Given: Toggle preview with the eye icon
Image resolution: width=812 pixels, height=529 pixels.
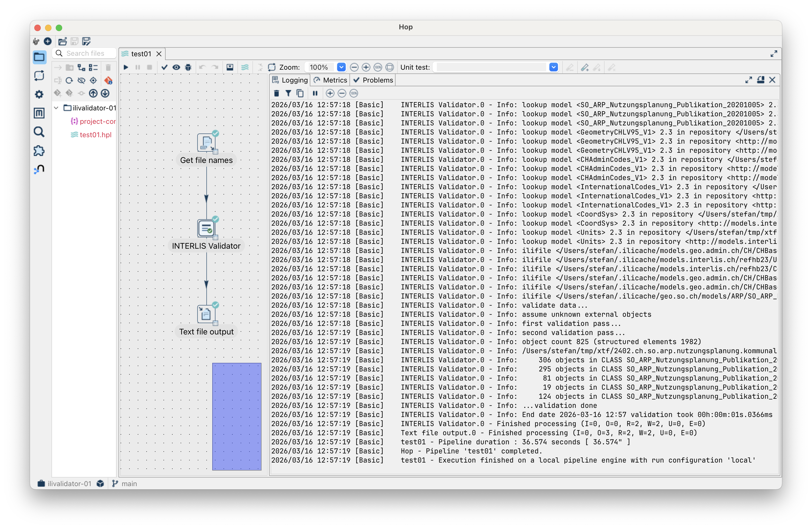Looking at the screenshot, I should click(176, 67).
